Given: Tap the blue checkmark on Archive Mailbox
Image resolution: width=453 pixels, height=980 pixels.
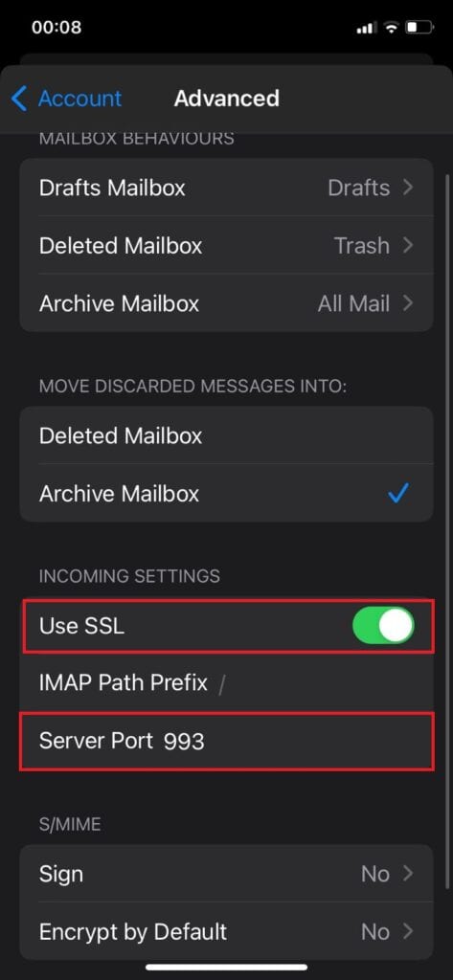Looking at the screenshot, I should tap(398, 494).
